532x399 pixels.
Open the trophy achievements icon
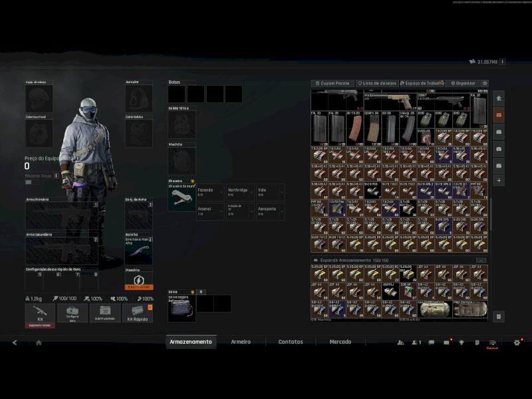coord(462,342)
